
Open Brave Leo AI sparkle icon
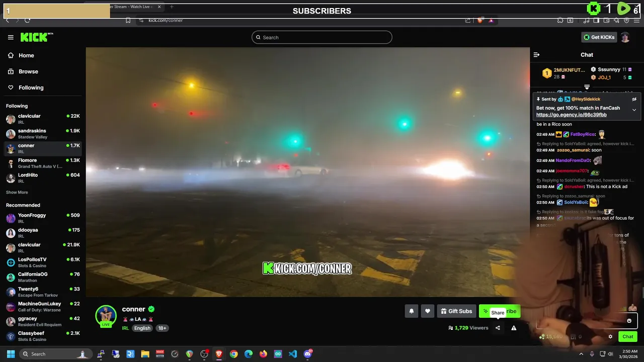pyautogui.click(x=617, y=20)
